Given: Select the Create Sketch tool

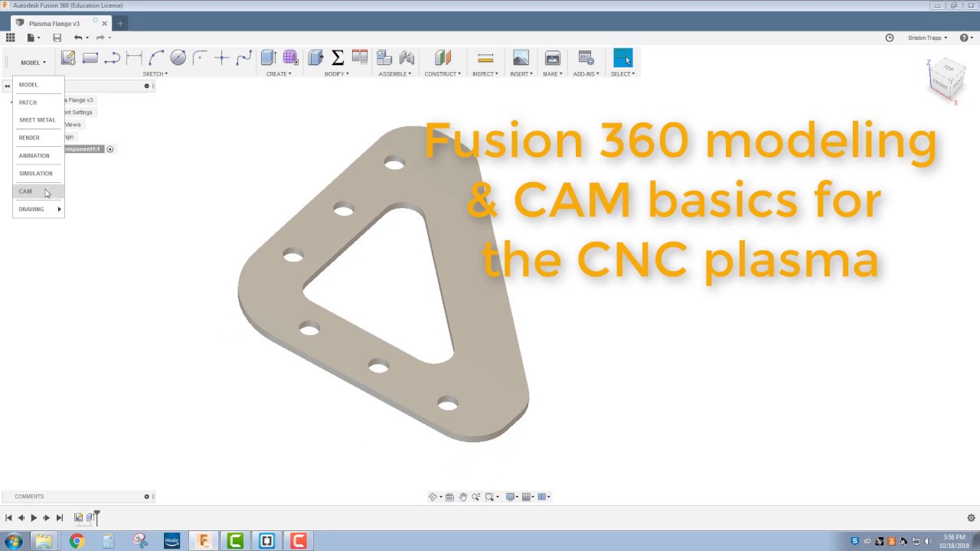Looking at the screenshot, I should [x=68, y=57].
